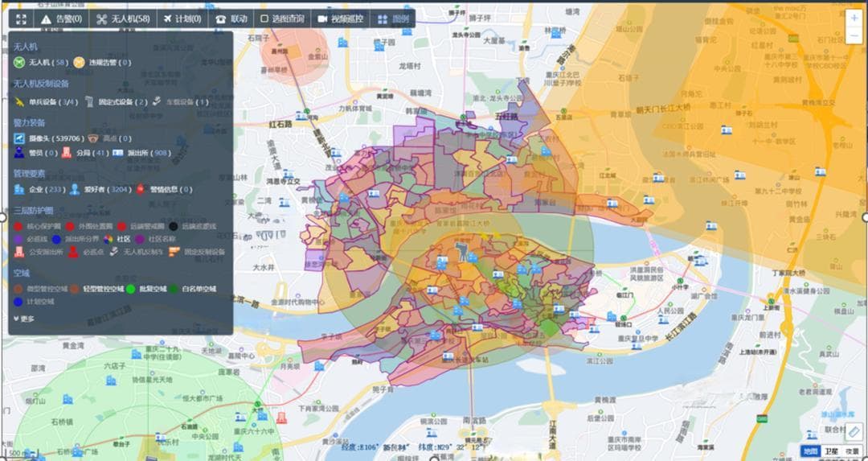This screenshot has width=868, height=461.
Task: Toggle the 车载设备(1) vehicle device layer
Action: (x=181, y=102)
